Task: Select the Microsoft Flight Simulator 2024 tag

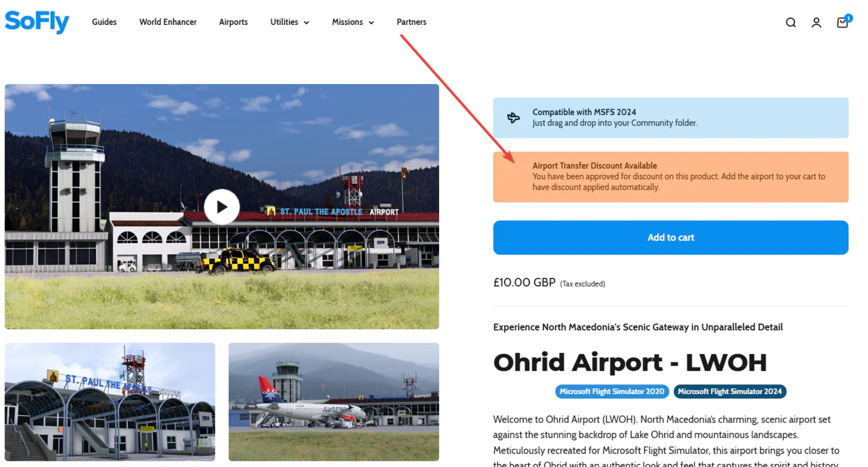Action: coord(730,392)
